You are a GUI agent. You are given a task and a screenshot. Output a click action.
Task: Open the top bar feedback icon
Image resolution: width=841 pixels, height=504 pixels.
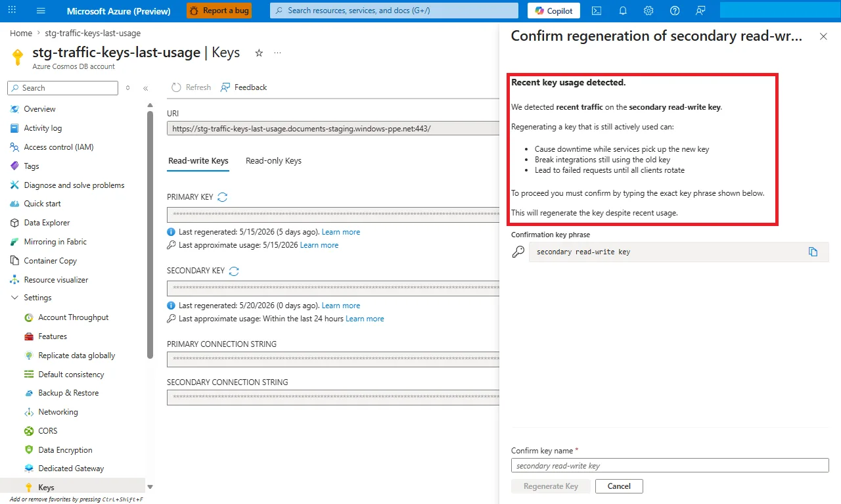click(x=700, y=11)
